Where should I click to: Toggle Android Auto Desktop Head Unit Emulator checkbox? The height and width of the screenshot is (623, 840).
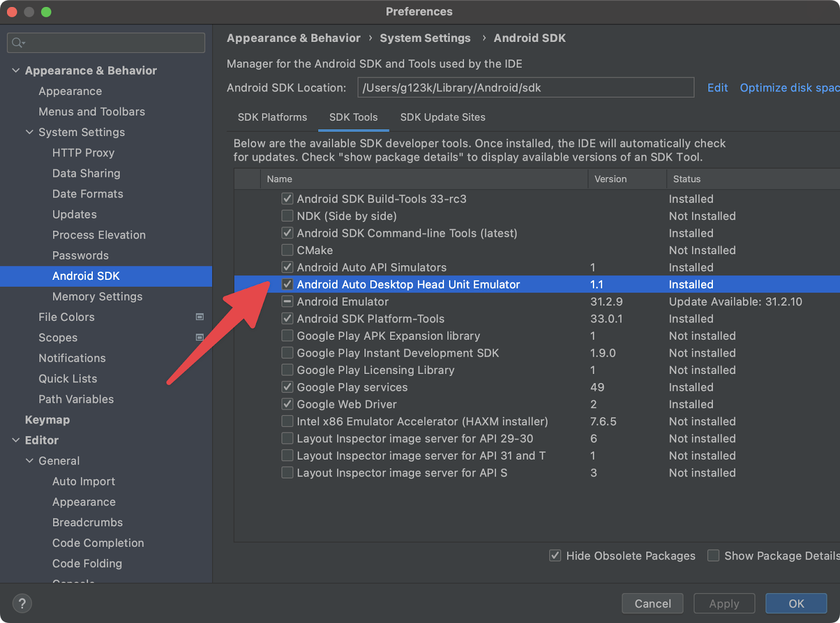click(287, 284)
